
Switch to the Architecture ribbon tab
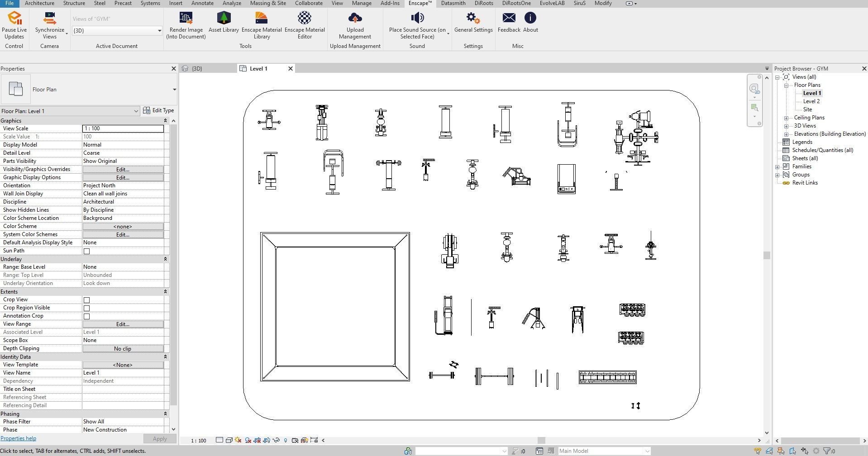39,3
